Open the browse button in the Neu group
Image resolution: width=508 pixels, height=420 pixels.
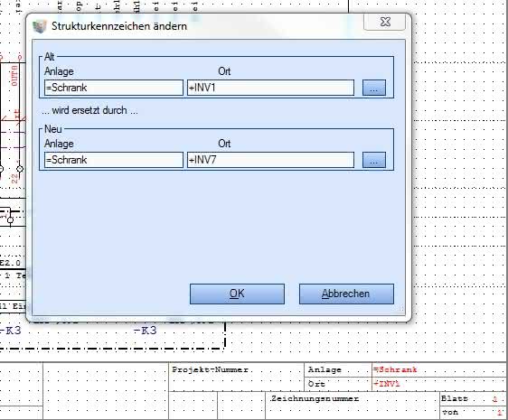point(374,160)
